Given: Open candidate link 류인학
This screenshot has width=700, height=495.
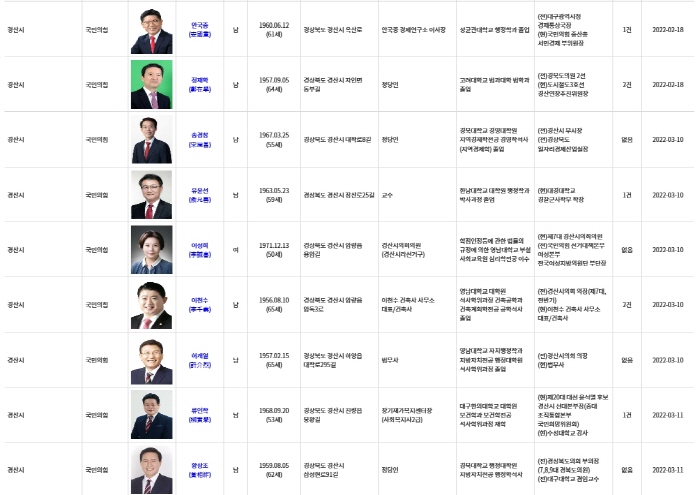Looking at the screenshot, I should 200,415.
